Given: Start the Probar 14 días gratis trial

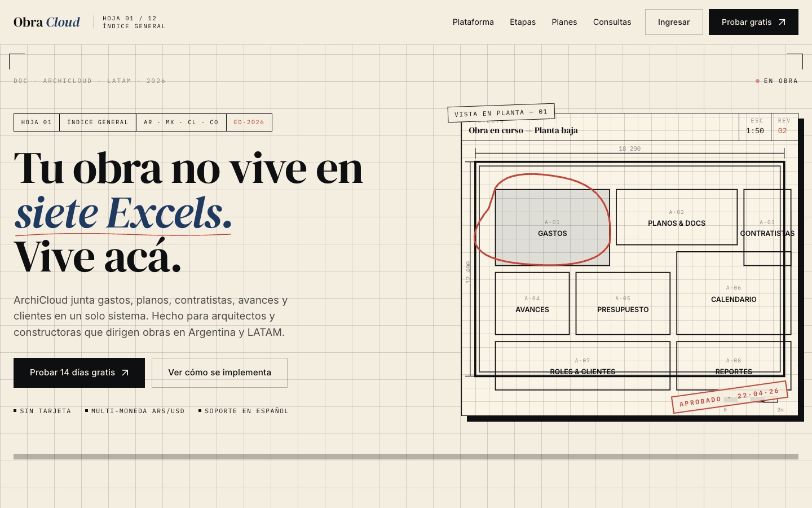Looking at the screenshot, I should pyautogui.click(x=79, y=373).
